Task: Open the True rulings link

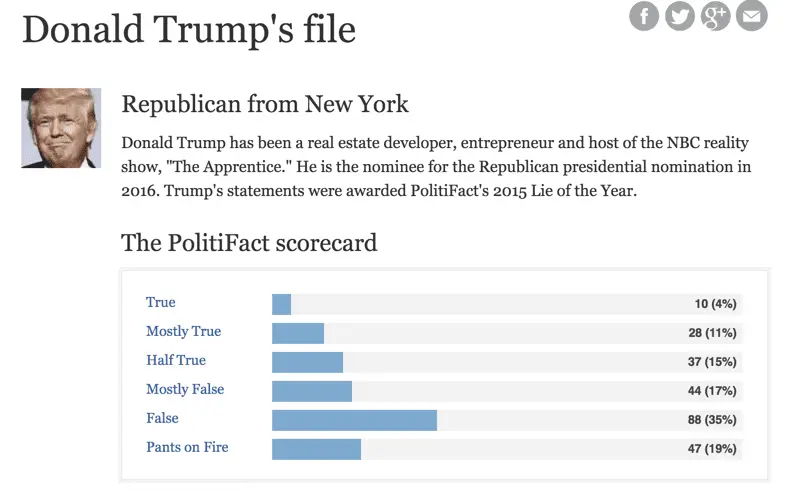Action: pos(160,303)
